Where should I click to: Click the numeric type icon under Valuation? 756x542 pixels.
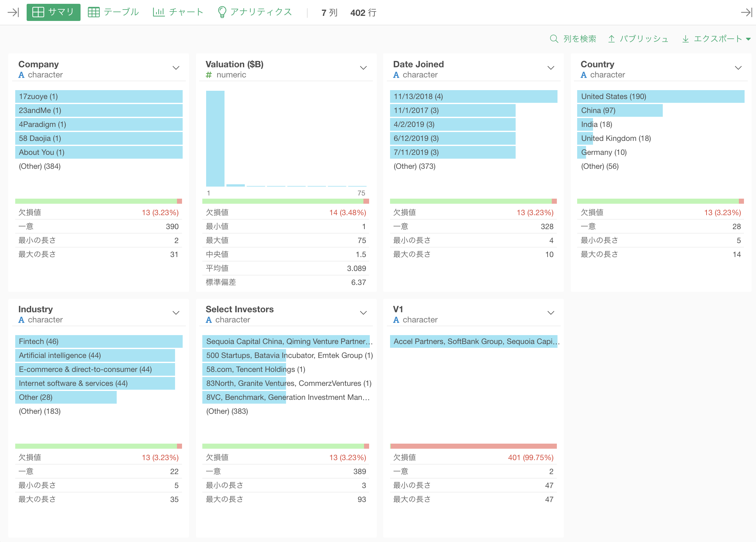click(x=209, y=75)
